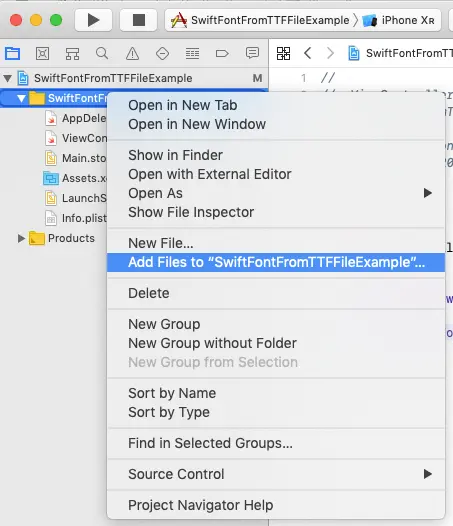Open the Open As submenu

[276, 193]
